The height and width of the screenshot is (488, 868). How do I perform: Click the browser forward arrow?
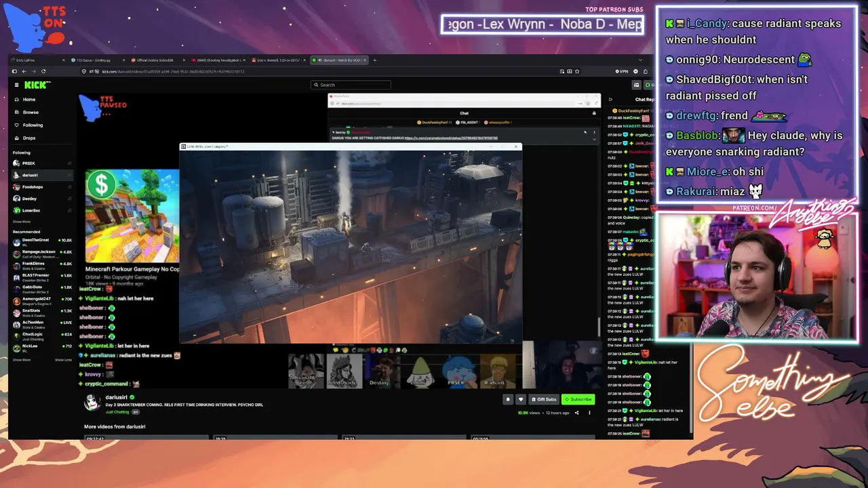coord(33,71)
